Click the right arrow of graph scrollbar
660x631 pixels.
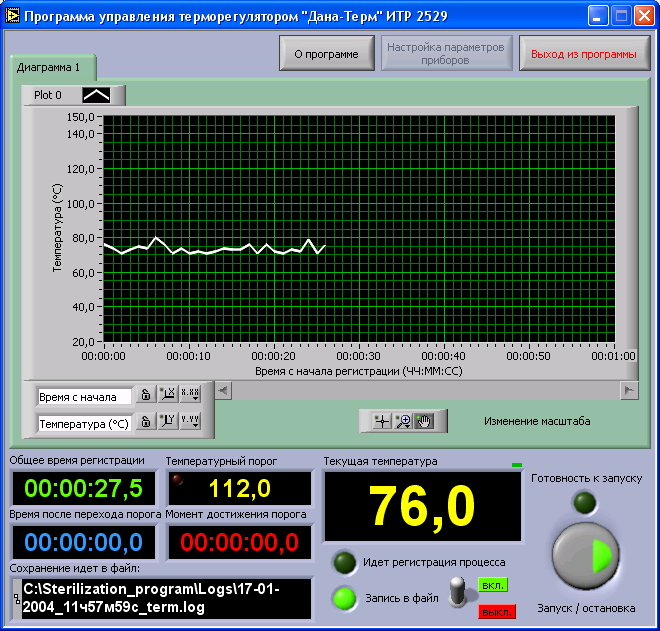pos(629,390)
